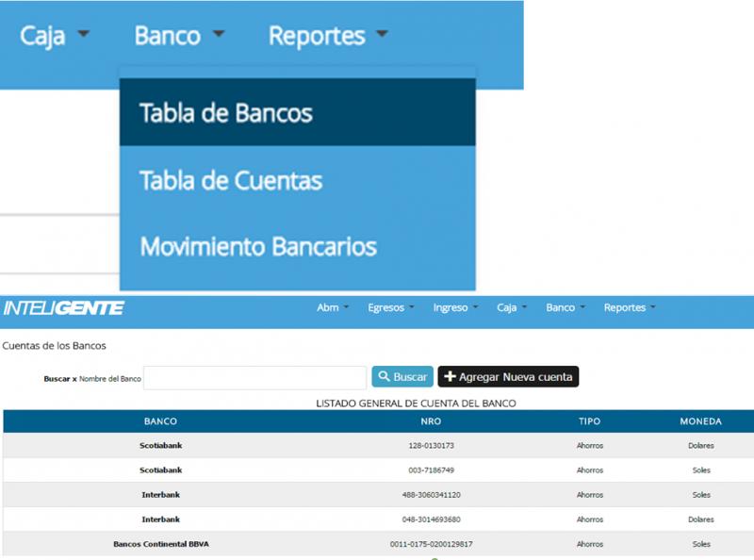Screen dimensions: 754x560
Task: Click the INTELIGENTE logo
Action: tap(63, 308)
